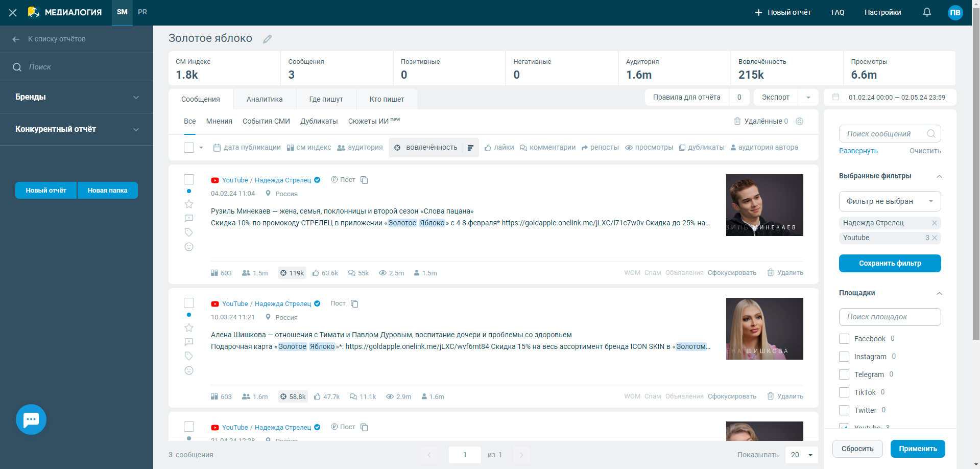Copy the Алена Шишкова post via copy icon
The width and height of the screenshot is (980, 469).
(x=354, y=304)
